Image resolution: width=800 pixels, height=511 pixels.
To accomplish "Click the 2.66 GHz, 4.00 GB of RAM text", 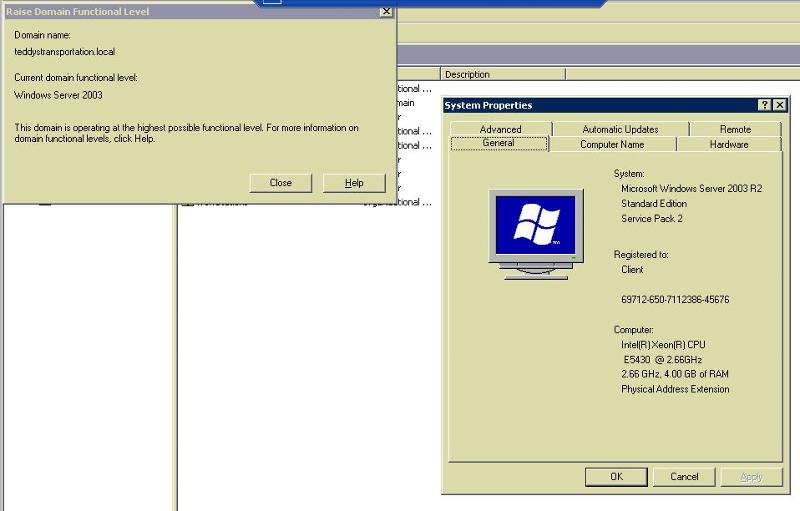I will tap(674, 374).
